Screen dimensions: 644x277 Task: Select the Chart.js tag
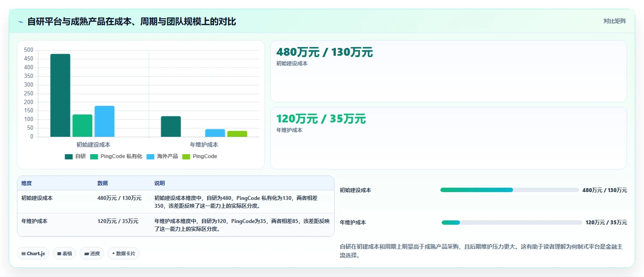33,253
